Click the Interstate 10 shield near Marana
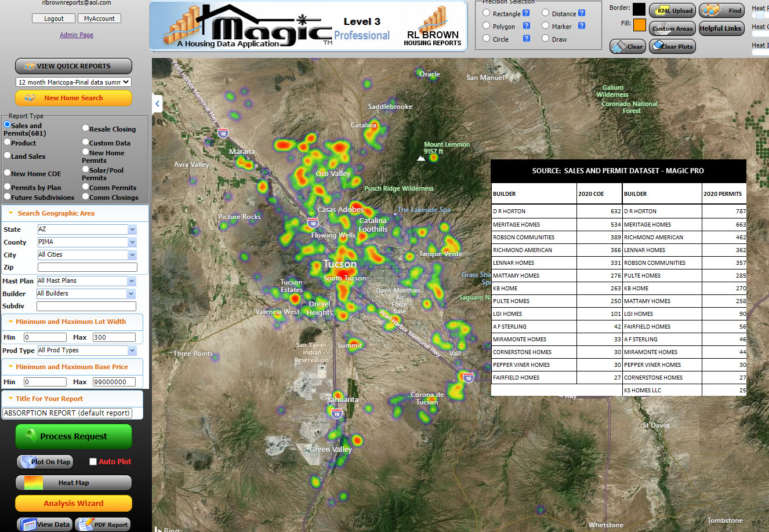 click(223, 133)
